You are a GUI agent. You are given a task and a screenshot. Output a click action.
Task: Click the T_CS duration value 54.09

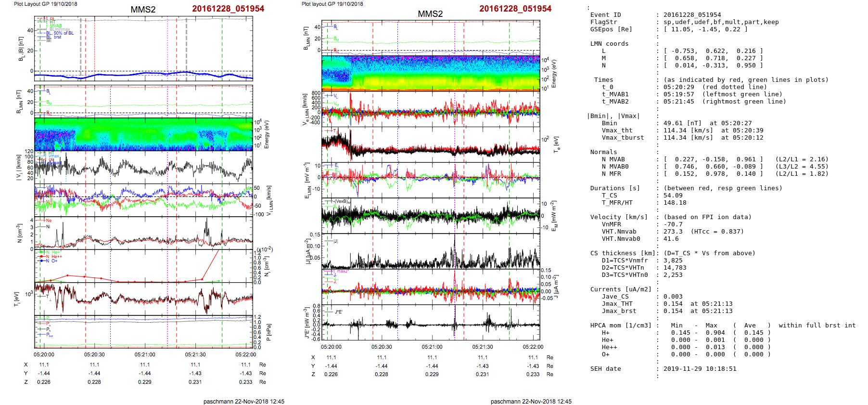(673, 196)
